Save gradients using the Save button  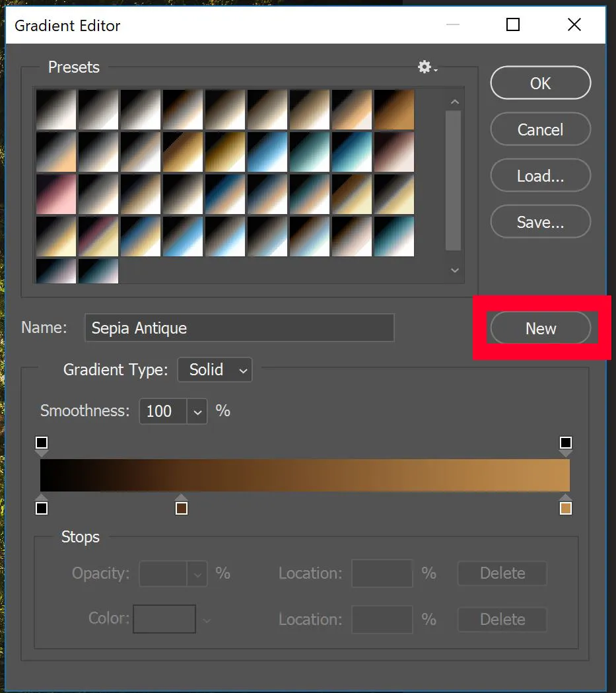540,221
